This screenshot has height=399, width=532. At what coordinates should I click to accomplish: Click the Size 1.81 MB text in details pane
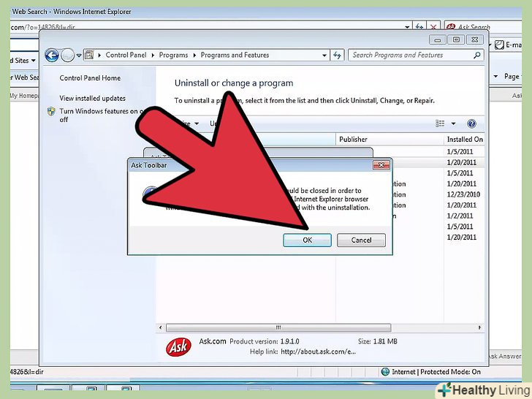[377, 342]
